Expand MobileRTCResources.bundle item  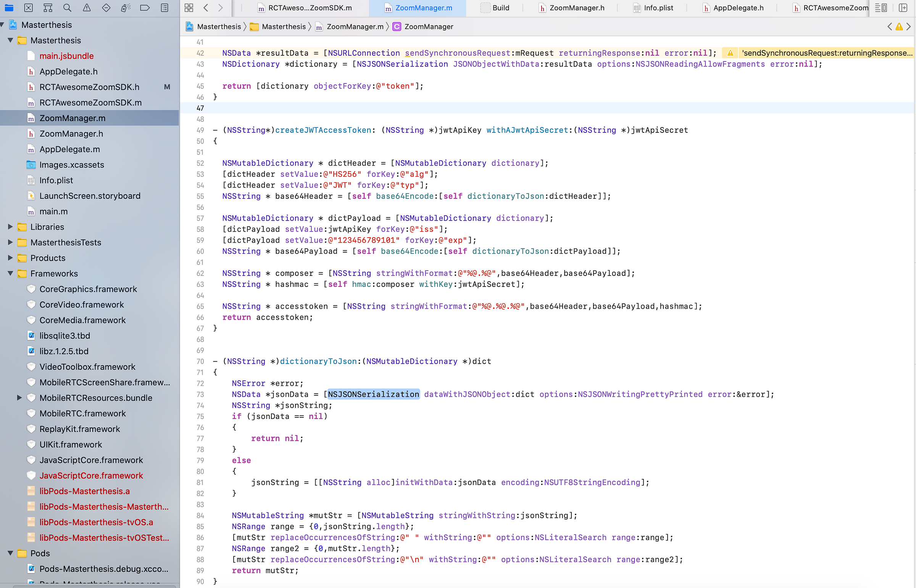[19, 398]
